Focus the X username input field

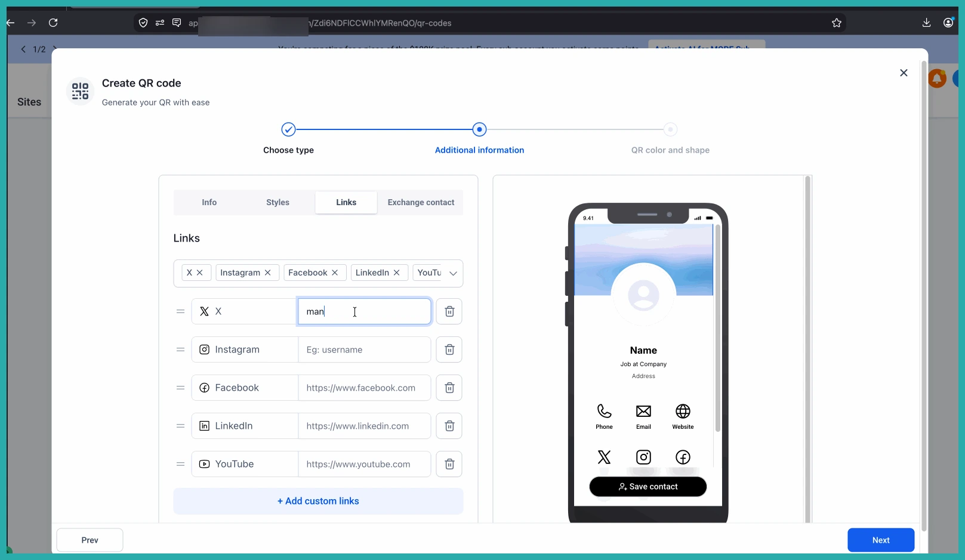click(x=365, y=311)
